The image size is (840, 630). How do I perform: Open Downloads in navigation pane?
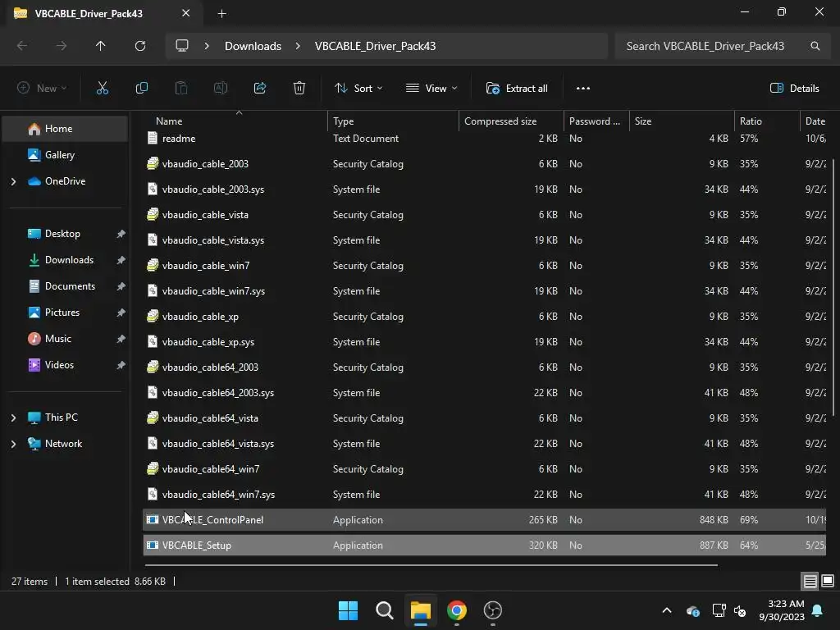point(66,260)
